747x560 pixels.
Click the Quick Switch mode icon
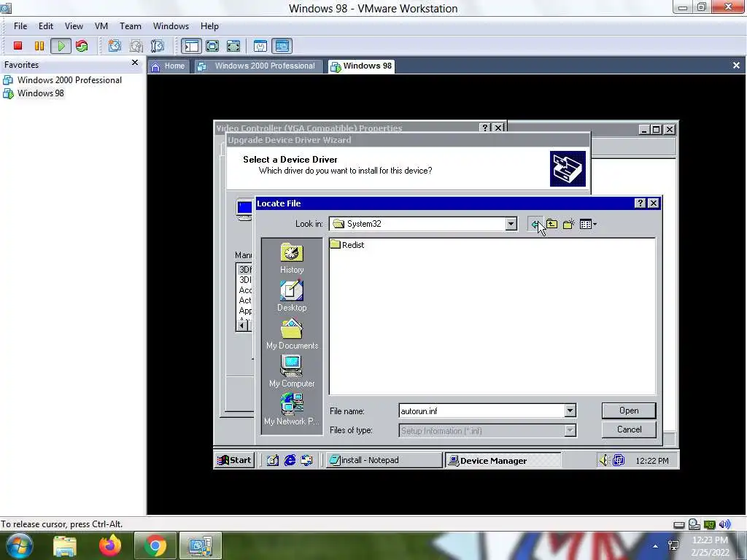(233, 46)
